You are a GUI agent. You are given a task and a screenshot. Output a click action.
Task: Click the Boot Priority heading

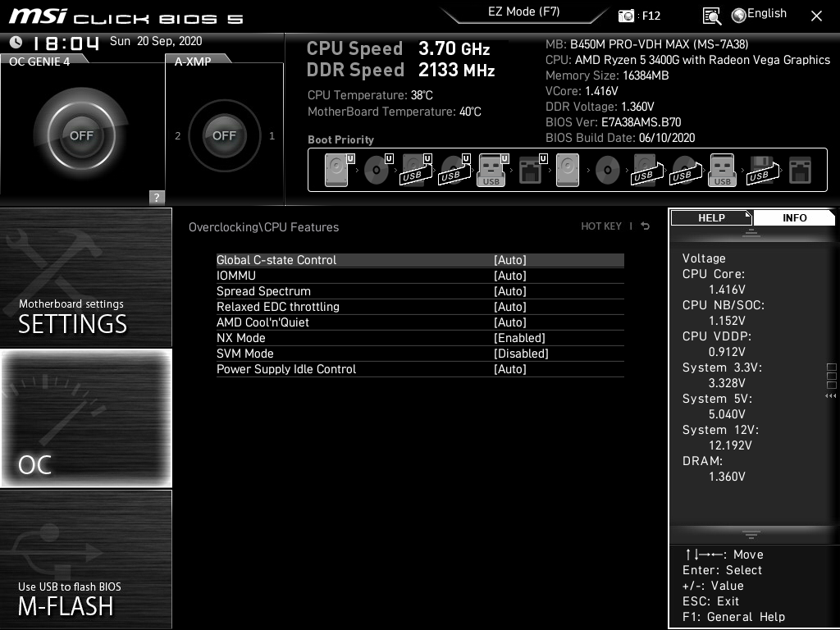[340, 139]
